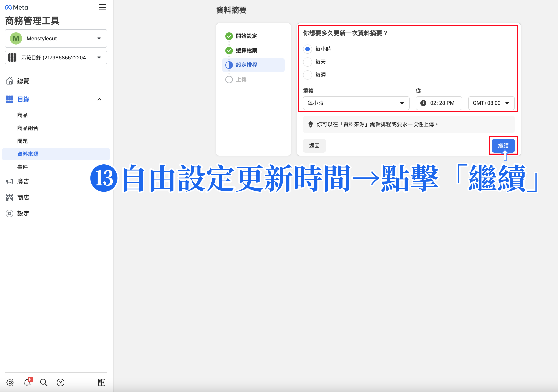Image resolution: width=558 pixels, height=392 pixels.
Task: Open notifications bell with 6 badge
Action: tap(27, 382)
